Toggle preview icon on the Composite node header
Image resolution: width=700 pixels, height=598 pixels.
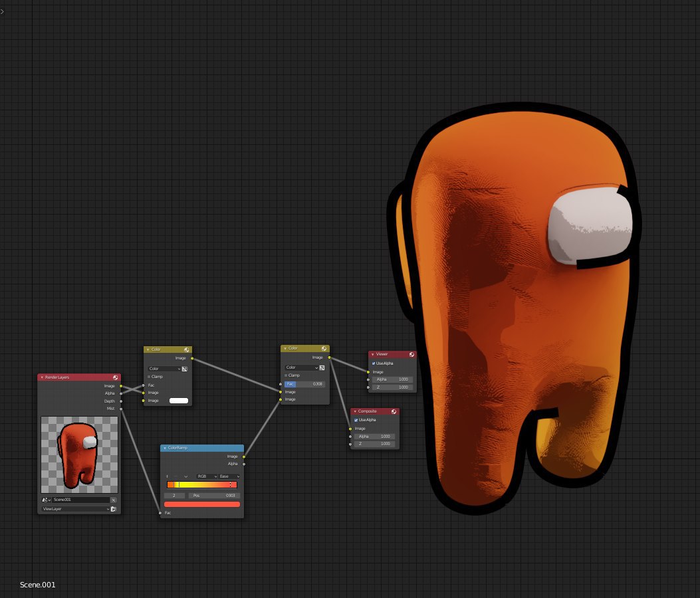394,411
